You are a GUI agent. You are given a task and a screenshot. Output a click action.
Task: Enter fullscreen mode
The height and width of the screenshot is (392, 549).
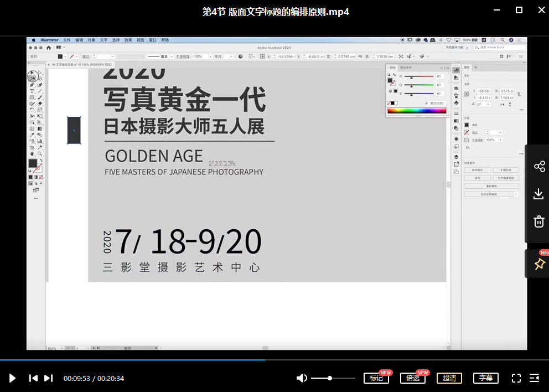tap(516, 378)
